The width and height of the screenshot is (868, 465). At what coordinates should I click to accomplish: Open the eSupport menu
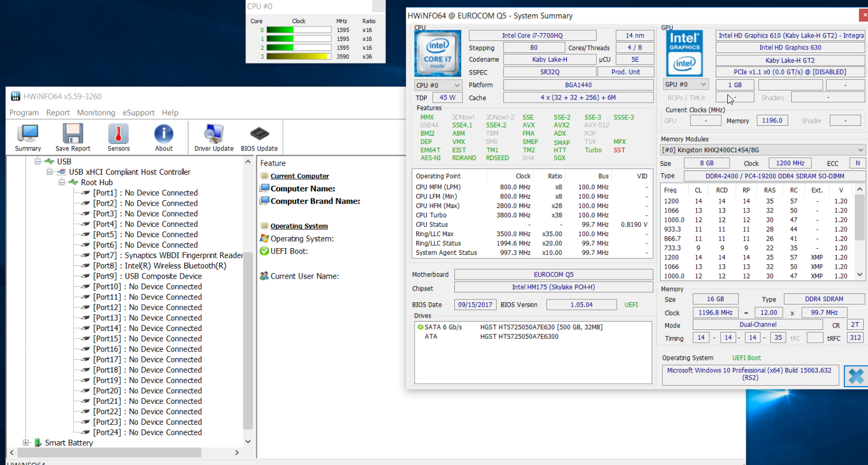138,113
